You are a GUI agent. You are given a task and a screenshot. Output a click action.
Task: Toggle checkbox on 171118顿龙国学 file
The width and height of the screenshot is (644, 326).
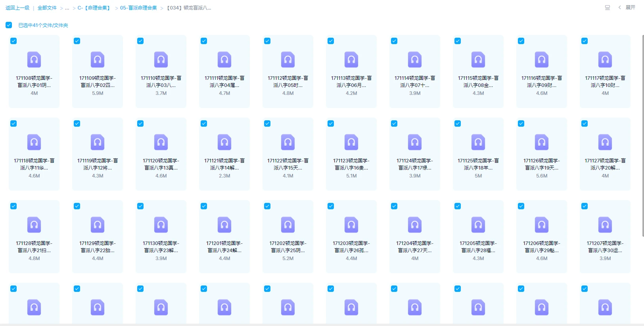pos(13,123)
